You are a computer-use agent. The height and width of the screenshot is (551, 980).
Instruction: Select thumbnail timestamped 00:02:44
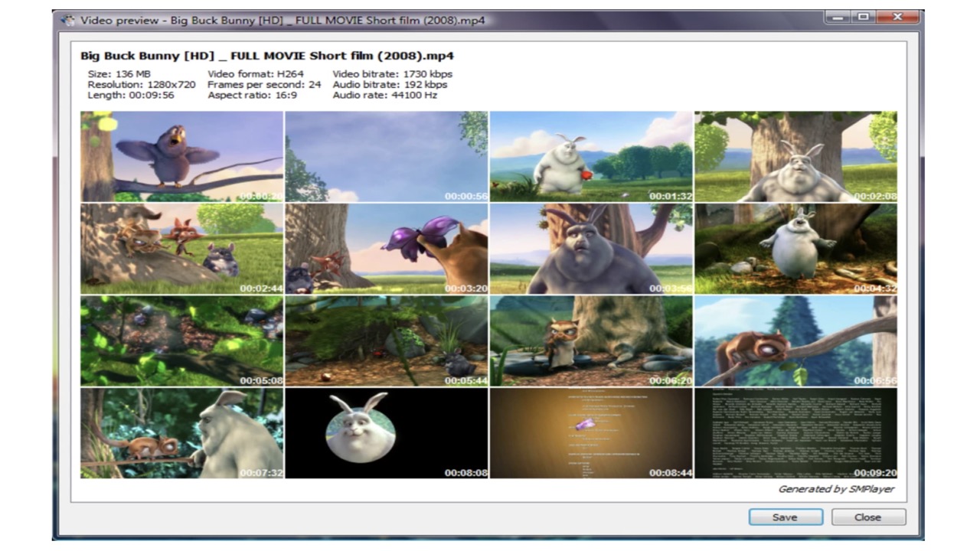click(x=181, y=249)
